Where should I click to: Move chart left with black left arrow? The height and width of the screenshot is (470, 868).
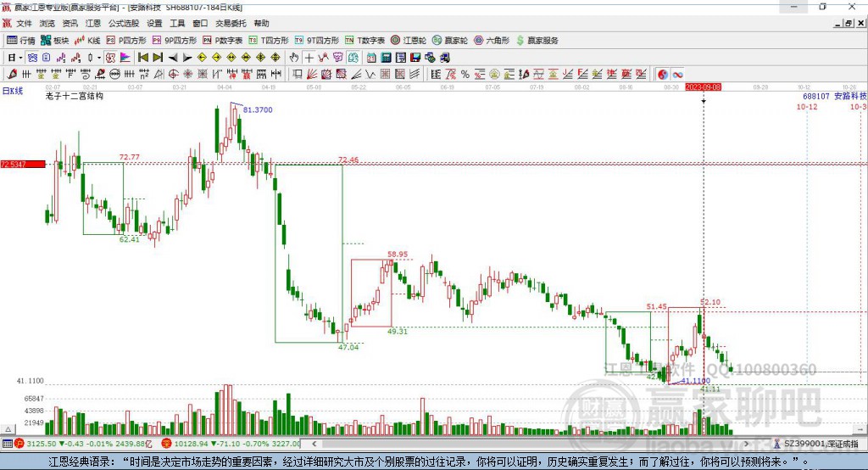click(x=173, y=58)
